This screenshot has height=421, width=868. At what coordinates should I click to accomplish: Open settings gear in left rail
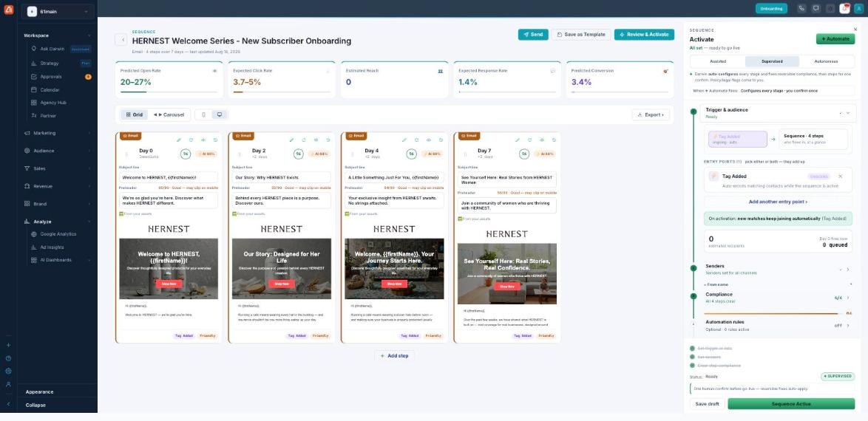[8, 371]
